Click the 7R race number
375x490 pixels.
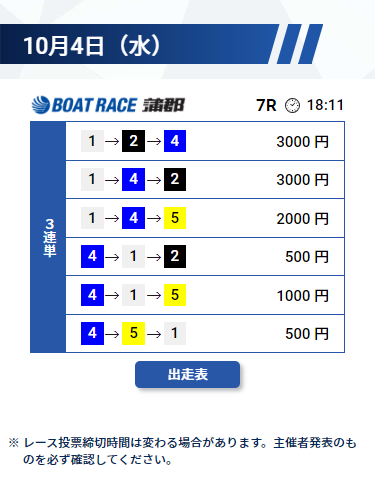(266, 105)
